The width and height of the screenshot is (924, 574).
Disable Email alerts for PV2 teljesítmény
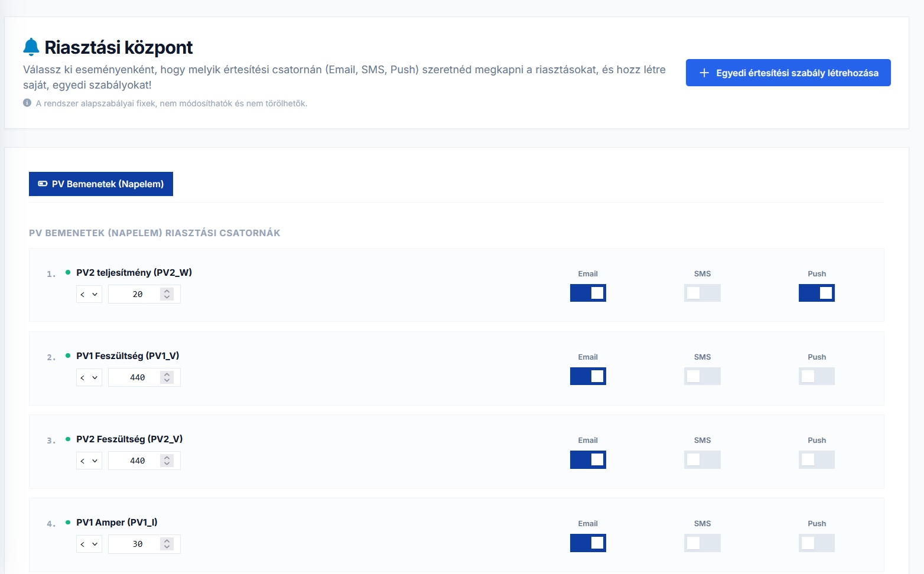[x=588, y=293]
